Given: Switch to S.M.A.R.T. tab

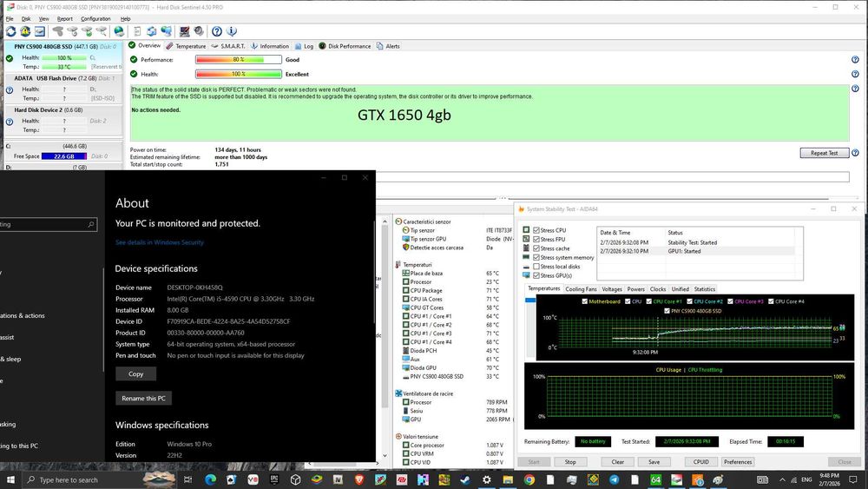Looking at the screenshot, I should pos(228,46).
